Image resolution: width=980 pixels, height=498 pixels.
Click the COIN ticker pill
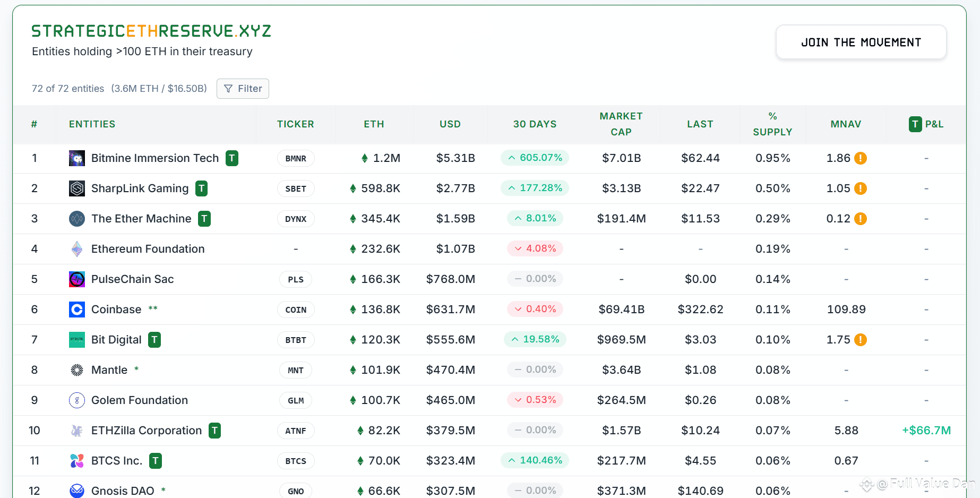pos(296,310)
